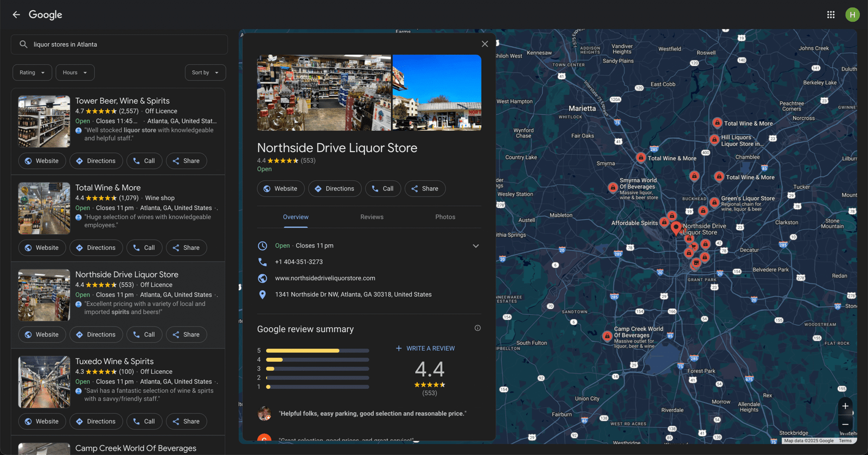Switch to the Reviews tab
The width and height of the screenshot is (868, 455).
click(372, 217)
